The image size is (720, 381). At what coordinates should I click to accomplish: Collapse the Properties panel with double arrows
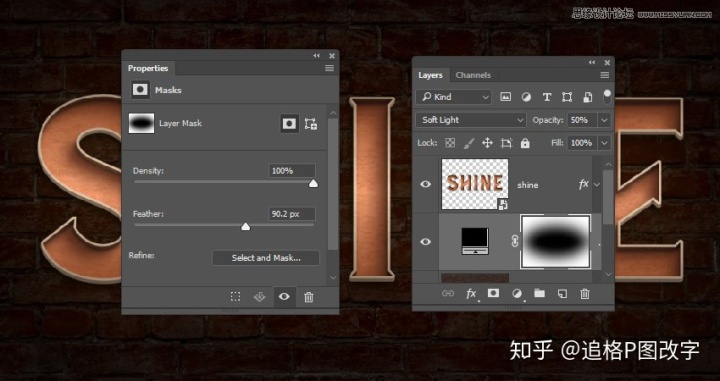[316, 56]
